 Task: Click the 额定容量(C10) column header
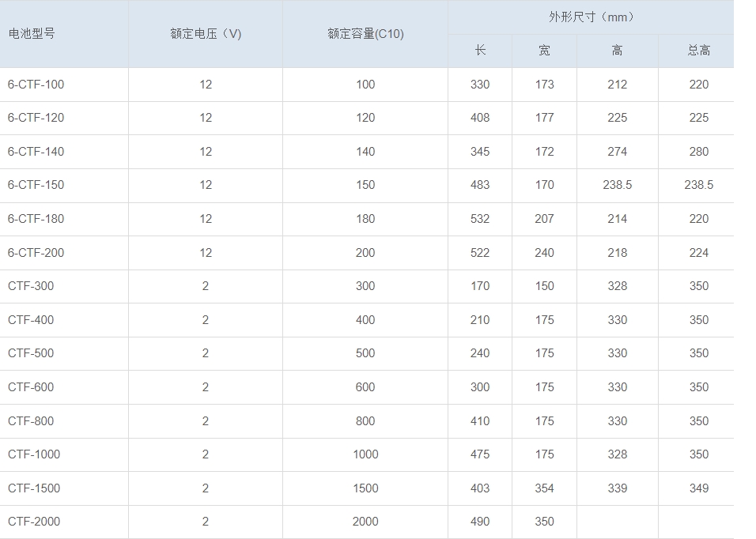tap(365, 34)
